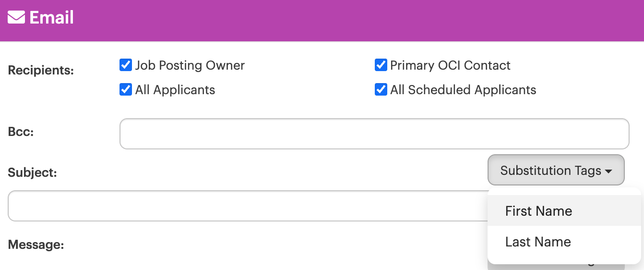Uncheck the Job Posting Owner checkbox
The width and height of the screenshot is (644, 270).
point(125,65)
